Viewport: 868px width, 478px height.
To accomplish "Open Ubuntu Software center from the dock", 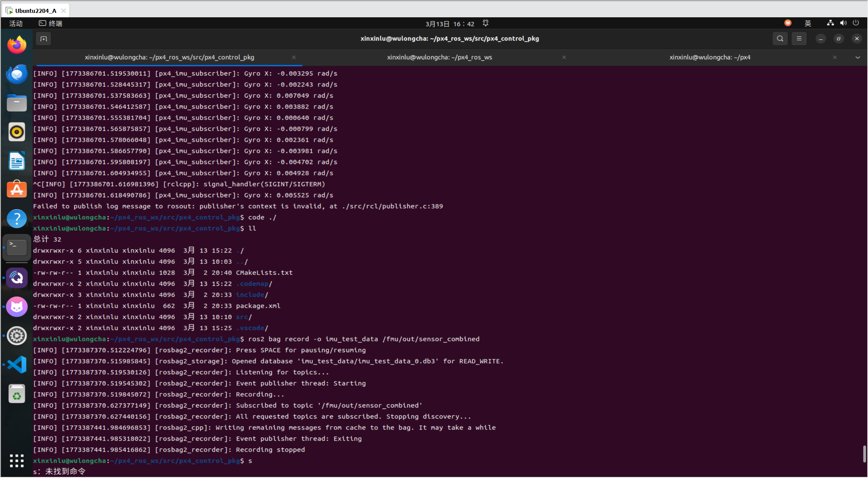I will 17,189.
